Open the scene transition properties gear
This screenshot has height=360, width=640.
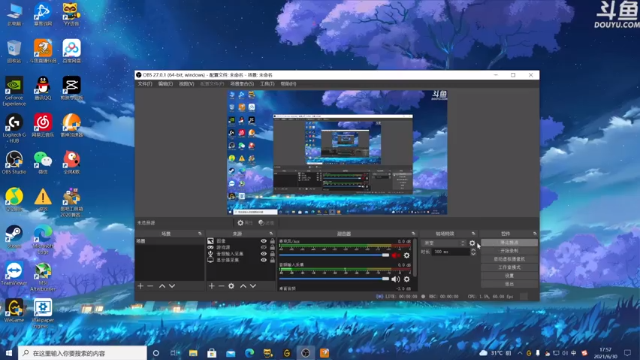[x=472, y=243]
